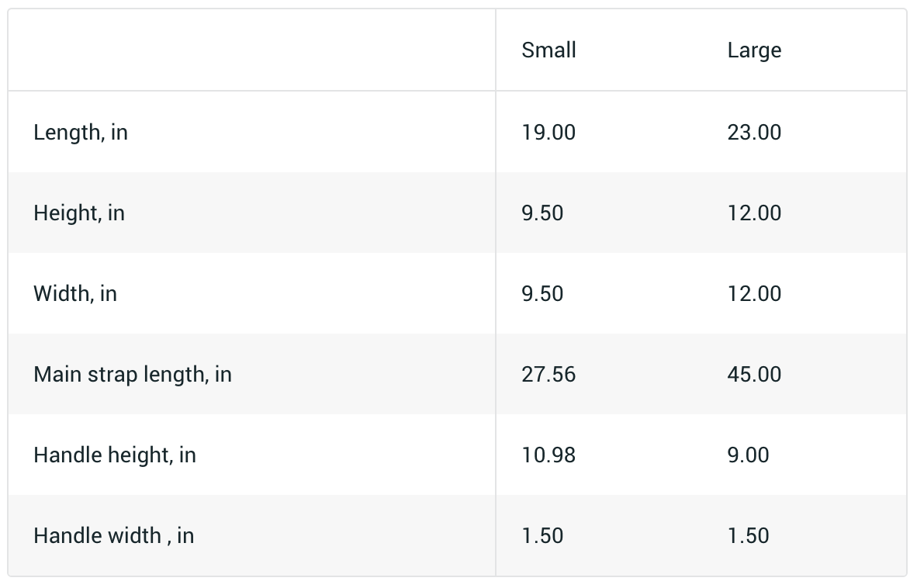Click the "Handle width , in" label
This screenshot has height=588, width=917.
(114, 536)
